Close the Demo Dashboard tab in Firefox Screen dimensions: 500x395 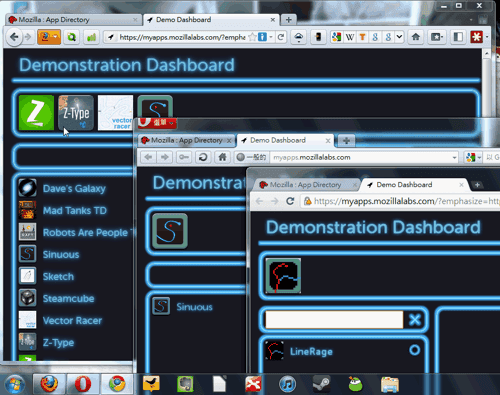(273, 20)
